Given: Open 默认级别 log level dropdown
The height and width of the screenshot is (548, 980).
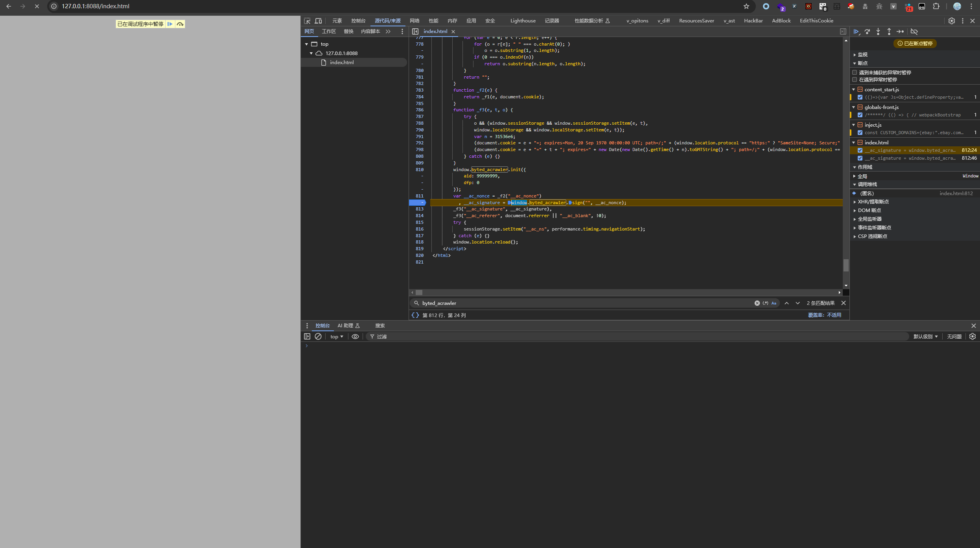Looking at the screenshot, I should click(925, 336).
